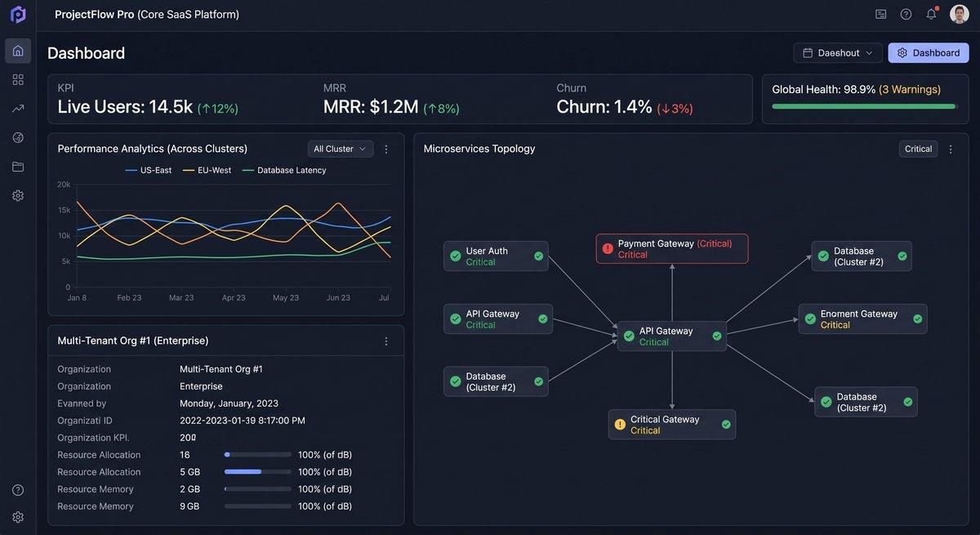
Task: Select the Critical Gateway node
Action: (x=672, y=425)
